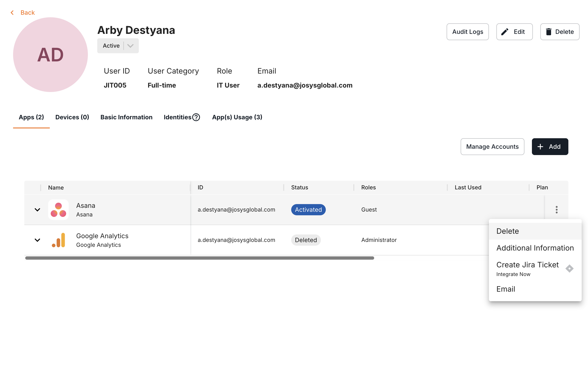This screenshot has height=368, width=588.
Task: Open the Identities tab
Action: 177,117
